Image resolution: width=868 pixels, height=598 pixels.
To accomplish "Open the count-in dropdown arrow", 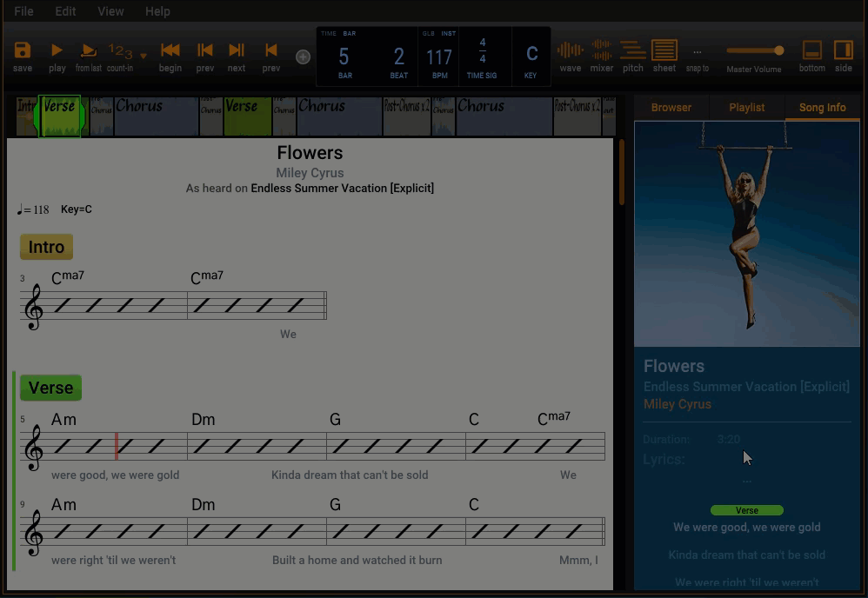I will pyautogui.click(x=144, y=56).
